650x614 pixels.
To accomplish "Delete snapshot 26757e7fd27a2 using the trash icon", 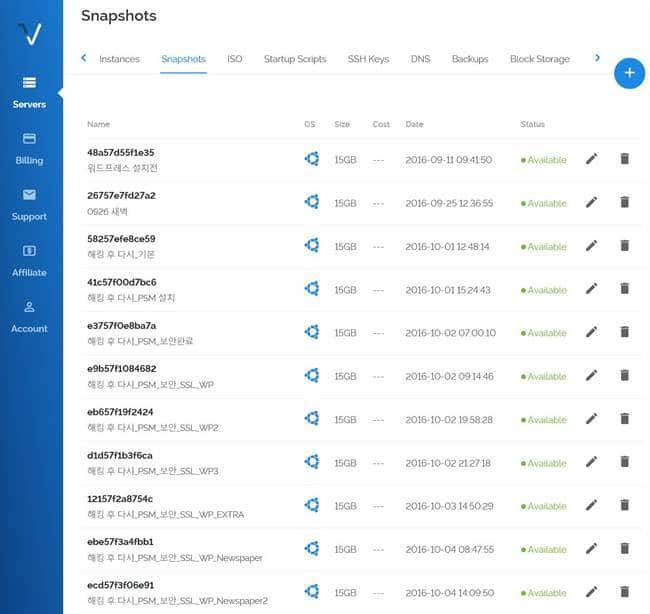I will [x=625, y=202].
